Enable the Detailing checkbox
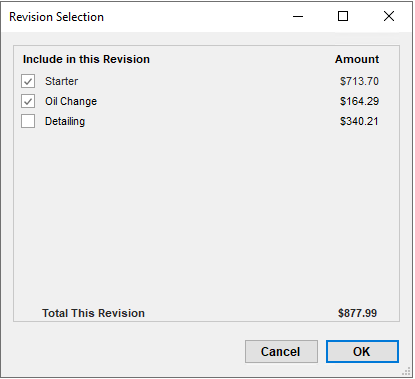The image size is (415, 379). pos(28,121)
